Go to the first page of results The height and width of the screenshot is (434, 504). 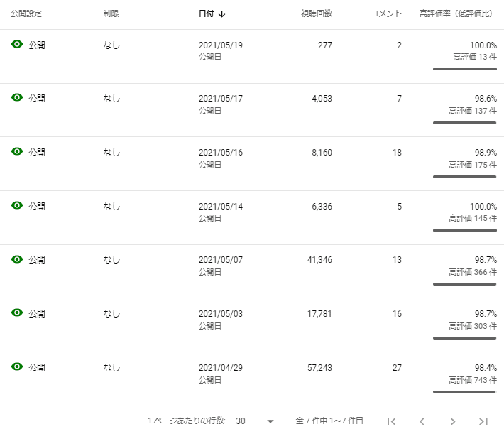click(391, 421)
